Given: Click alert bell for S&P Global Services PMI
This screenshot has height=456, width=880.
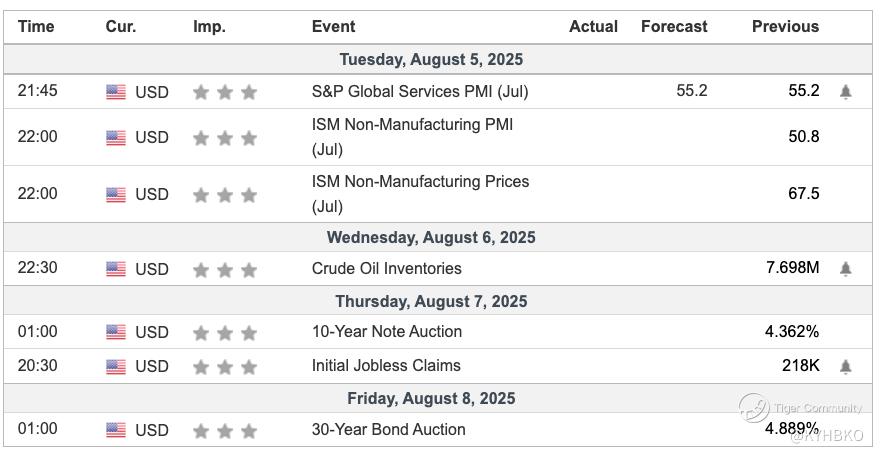Looking at the screenshot, I should [846, 92].
